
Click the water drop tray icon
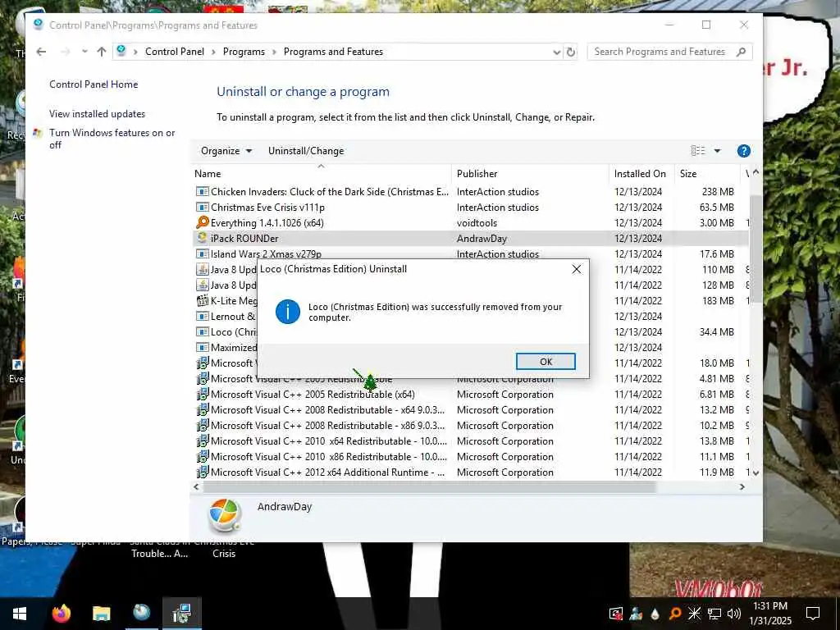[655, 614]
